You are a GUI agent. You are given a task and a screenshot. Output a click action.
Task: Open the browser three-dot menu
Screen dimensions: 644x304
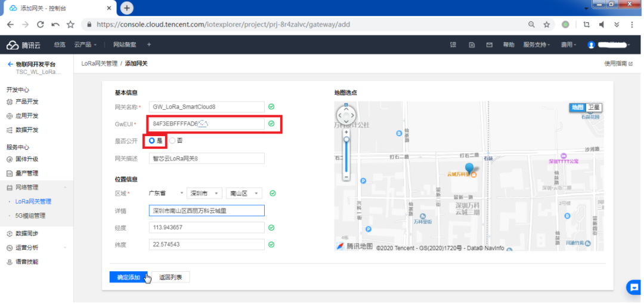tap(631, 24)
